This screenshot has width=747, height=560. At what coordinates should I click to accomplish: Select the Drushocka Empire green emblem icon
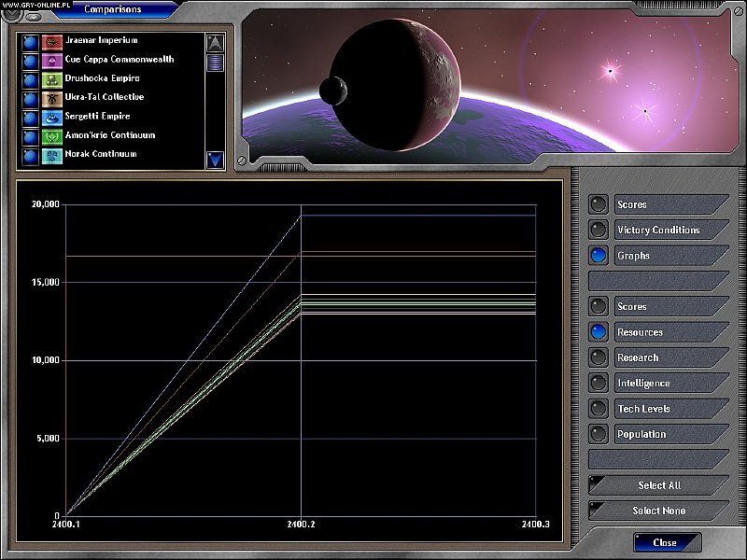coord(52,79)
